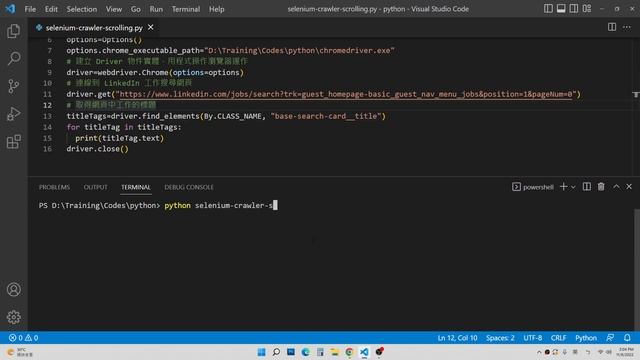Split the terminal pane
The image size is (640, 360).
pos(587,187)
